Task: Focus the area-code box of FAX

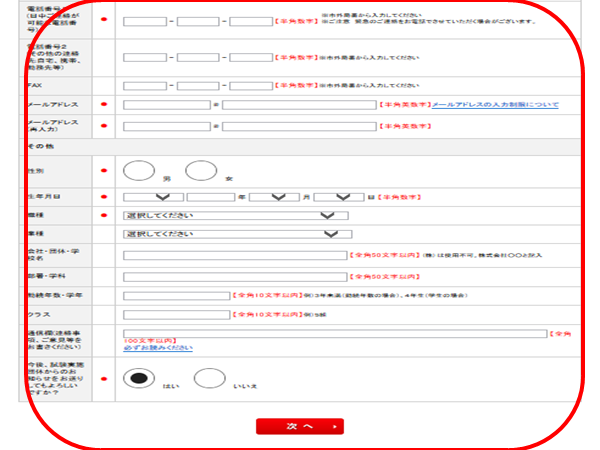Action: pos(145,85)
